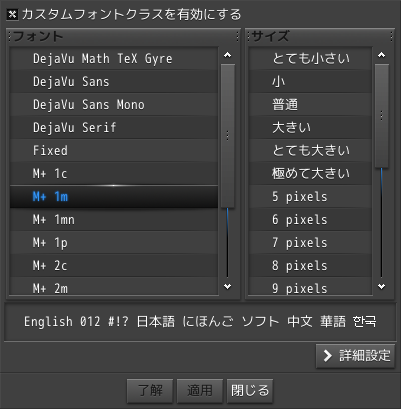Select the M+ 1mn font
This screenshot has width=401, height=409.
point(114,220)
